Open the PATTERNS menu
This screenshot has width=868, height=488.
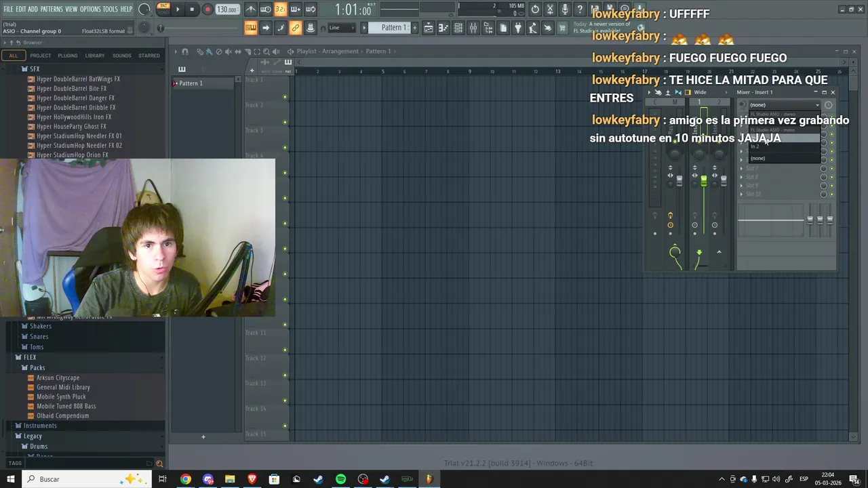click(x=52, y=9)
